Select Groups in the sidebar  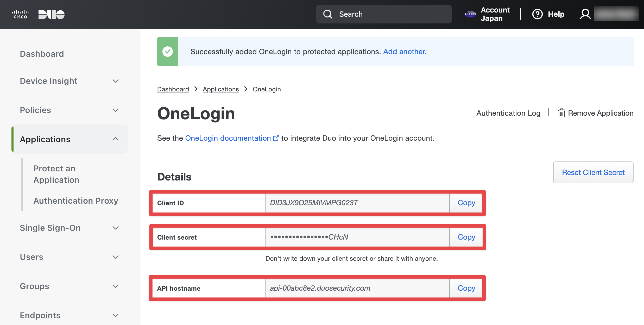(34, 286)
